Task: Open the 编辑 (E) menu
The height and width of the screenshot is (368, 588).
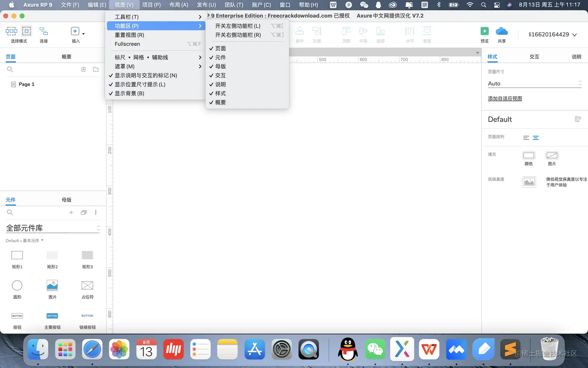Action: click(97, 5)
